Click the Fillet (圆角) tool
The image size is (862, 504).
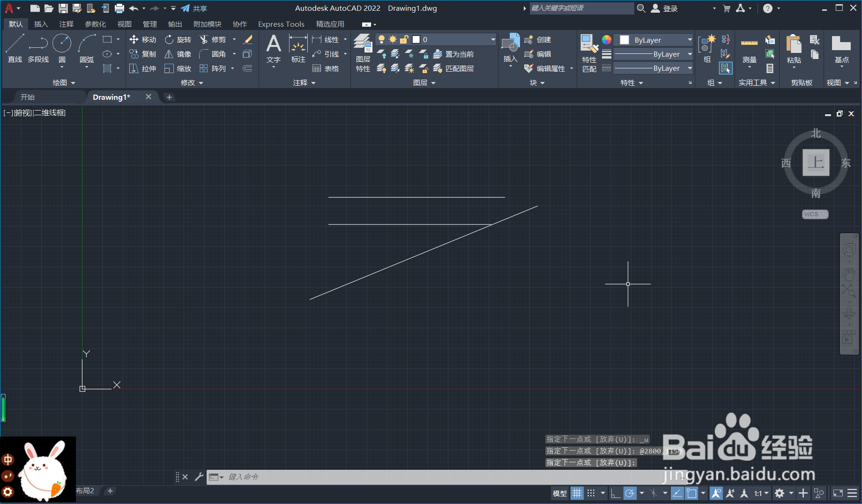pos(213,54)
